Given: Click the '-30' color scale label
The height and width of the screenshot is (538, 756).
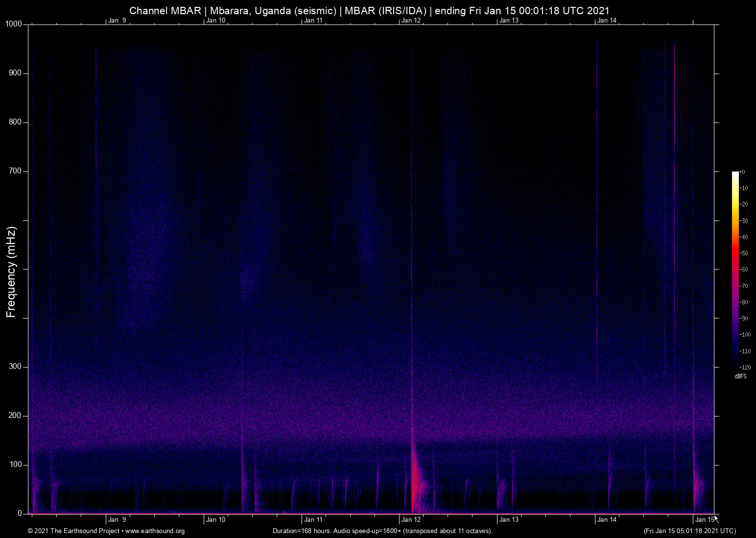Looking at the screenshot, I should tap(743, 221).
